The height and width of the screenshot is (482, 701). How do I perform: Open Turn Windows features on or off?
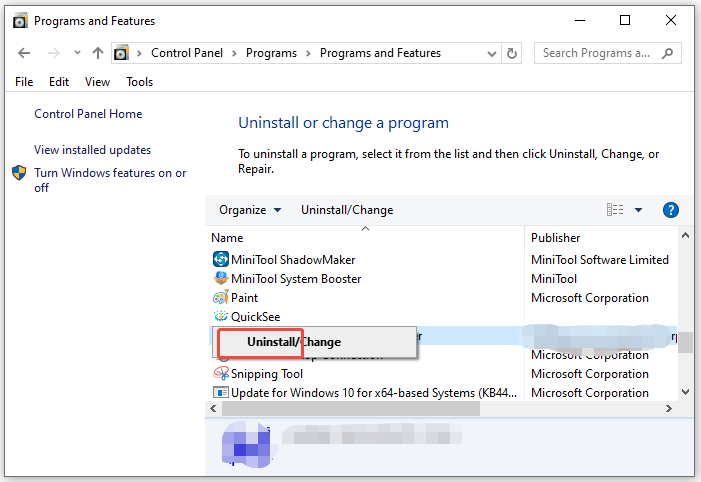click(110, 180)
